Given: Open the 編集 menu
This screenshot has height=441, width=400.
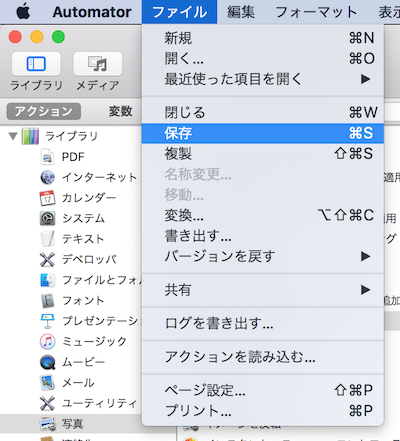Looking at the screenshot, I should coord(241,12).
